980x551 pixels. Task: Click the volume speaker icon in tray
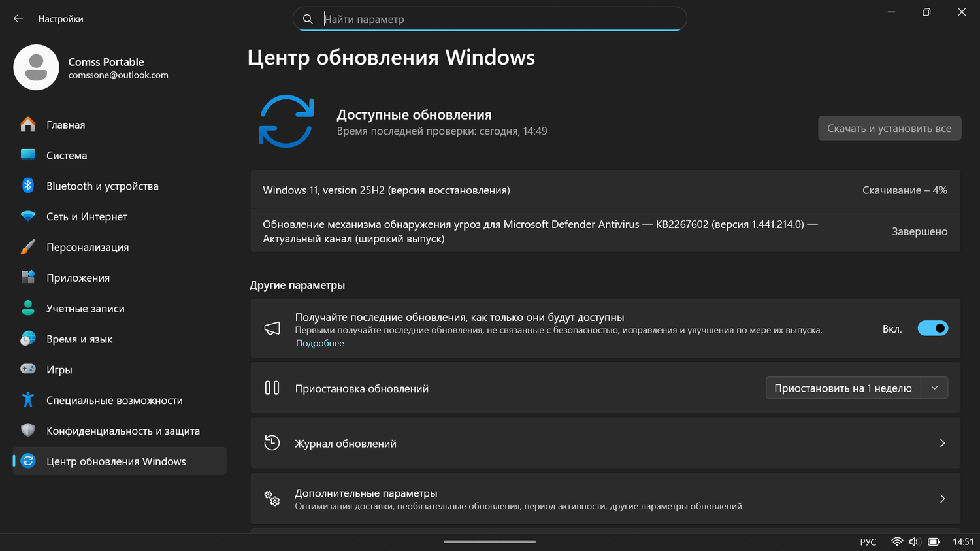[915, 542]
